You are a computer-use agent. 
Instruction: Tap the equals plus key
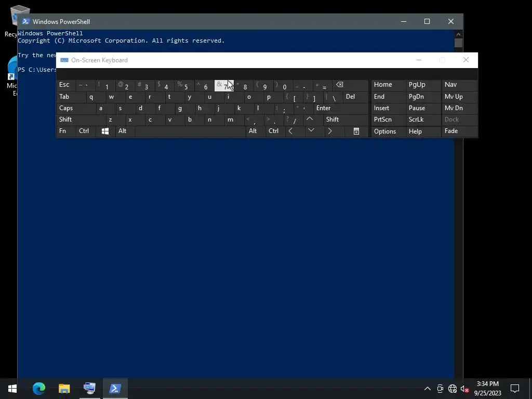323,85
